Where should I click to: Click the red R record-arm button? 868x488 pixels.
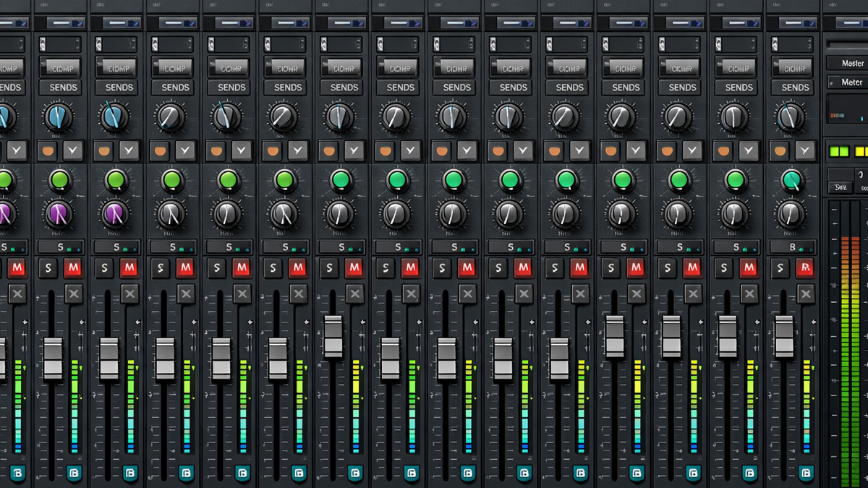804,269
